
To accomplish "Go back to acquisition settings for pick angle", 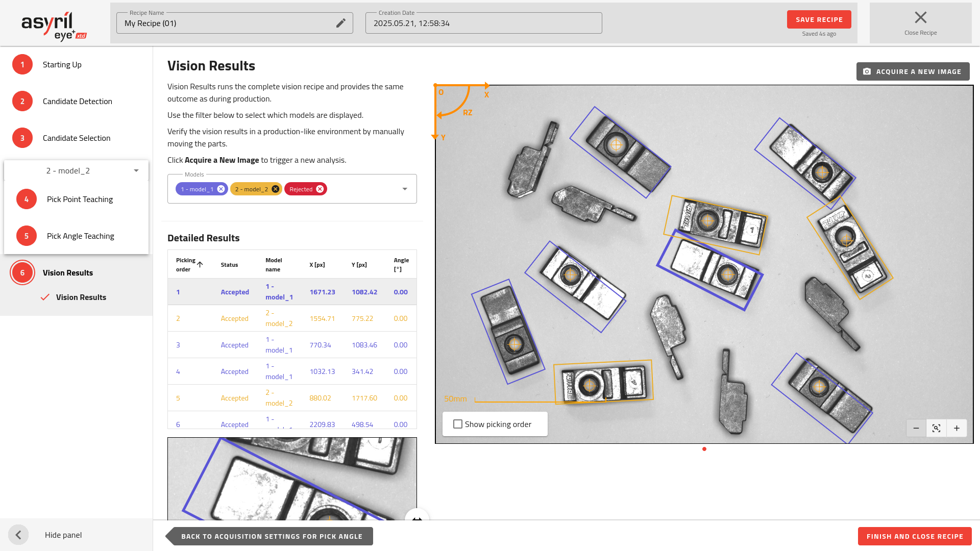I will coord(269,536).
